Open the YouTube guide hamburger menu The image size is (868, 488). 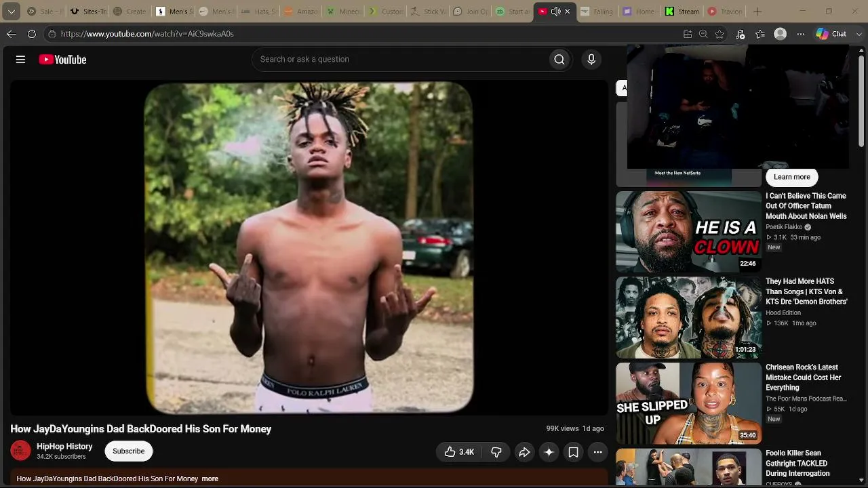tap(20, 60)
